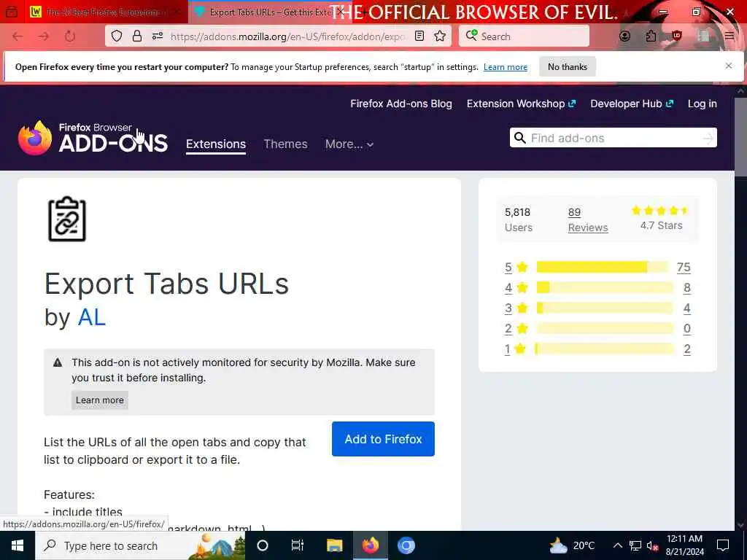Toggle reader view in address bar
The height and width of the screenshot is (560, 747).
[419, 36]
